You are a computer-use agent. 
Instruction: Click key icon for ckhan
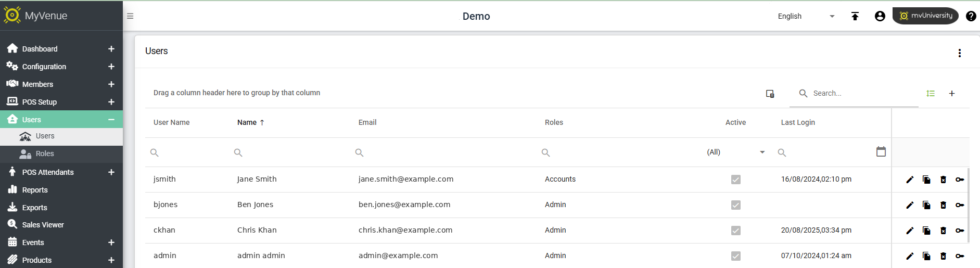(960, 231)
